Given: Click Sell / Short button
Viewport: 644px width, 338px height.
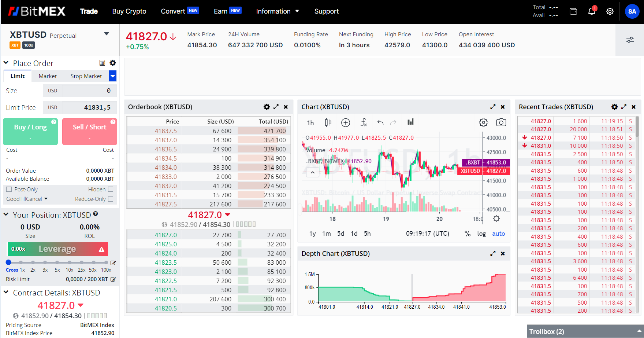Looking at the screenshot, I should point(90,132).
